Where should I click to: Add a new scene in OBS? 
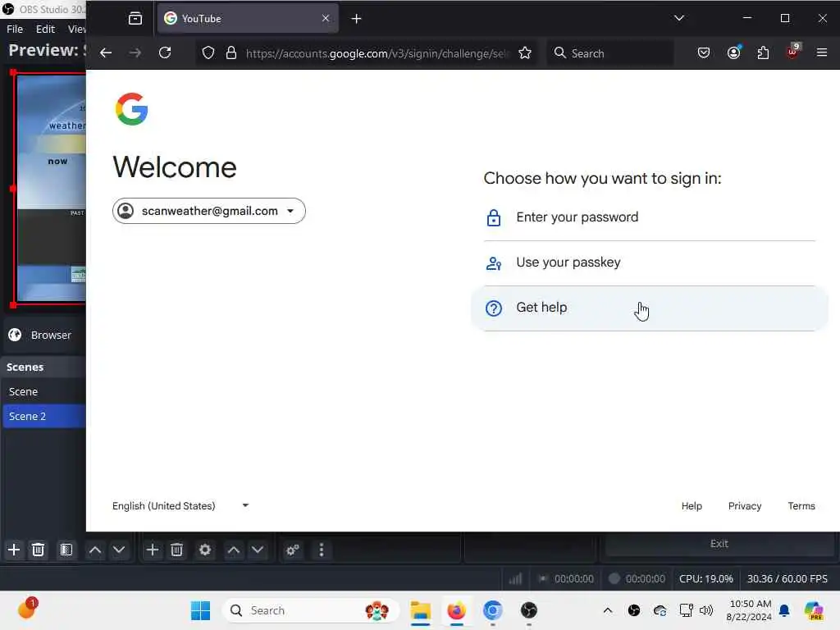[x=14, y=550]
